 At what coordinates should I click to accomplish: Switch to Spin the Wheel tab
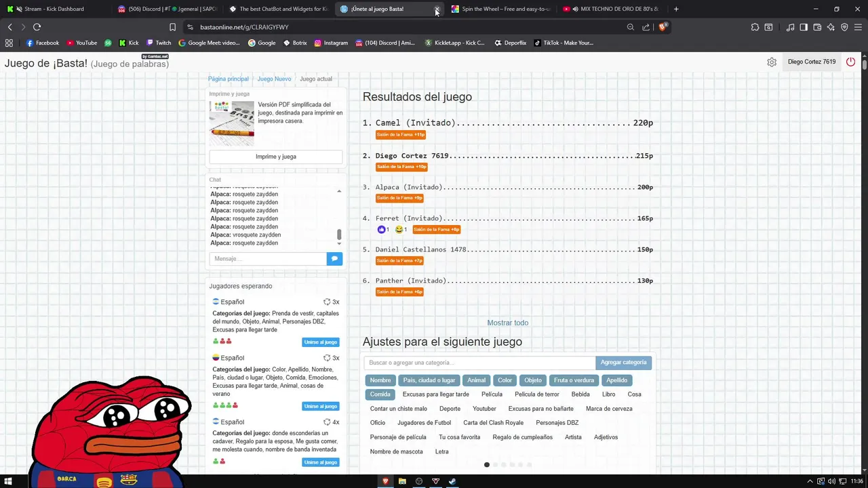pos(500,9)
